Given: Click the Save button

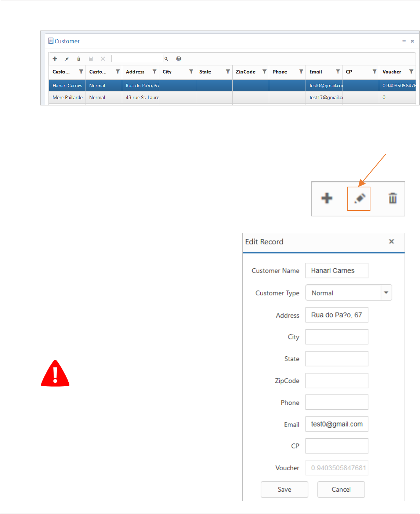Looking at the screenshot, I should (x=285, y=489).
